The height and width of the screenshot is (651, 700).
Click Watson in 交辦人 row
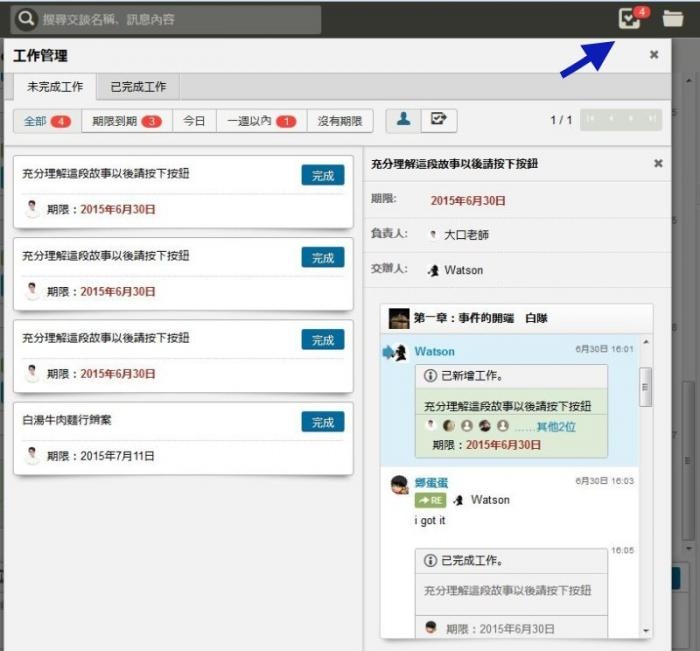tap(464, 270)
